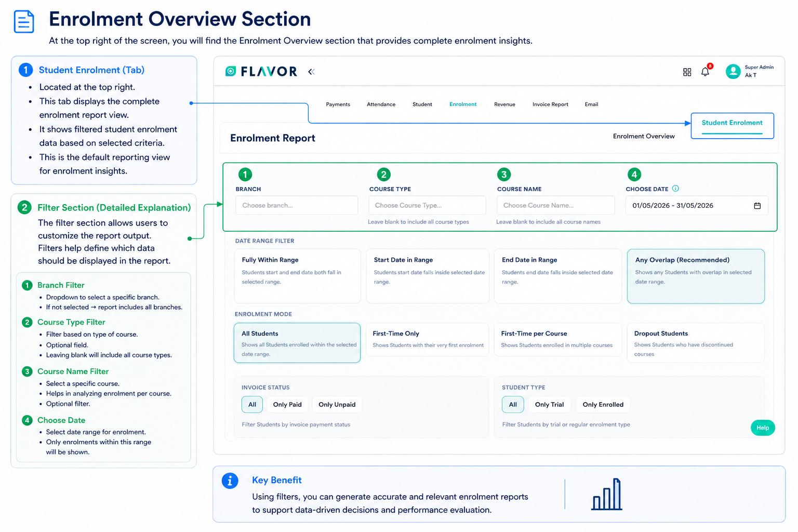The height and width of the screenshot is (532, 798).
Task: Click the Flavor logo
Action: [261, 72]
